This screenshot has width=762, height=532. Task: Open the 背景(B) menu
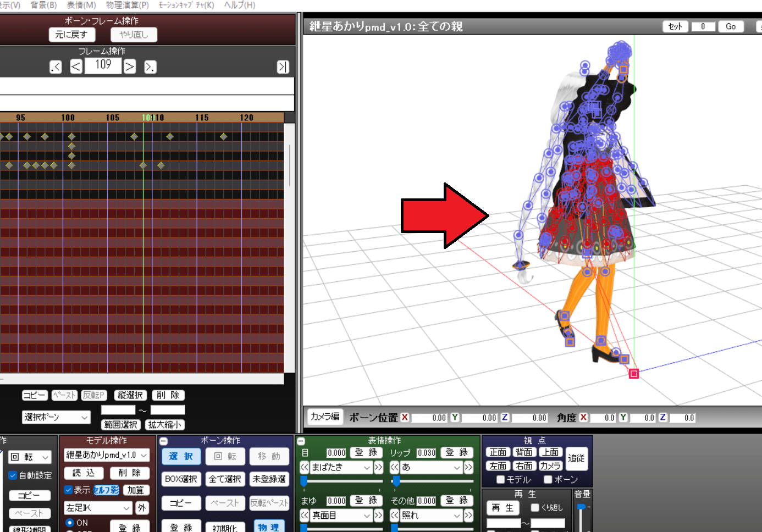[43, 5]
